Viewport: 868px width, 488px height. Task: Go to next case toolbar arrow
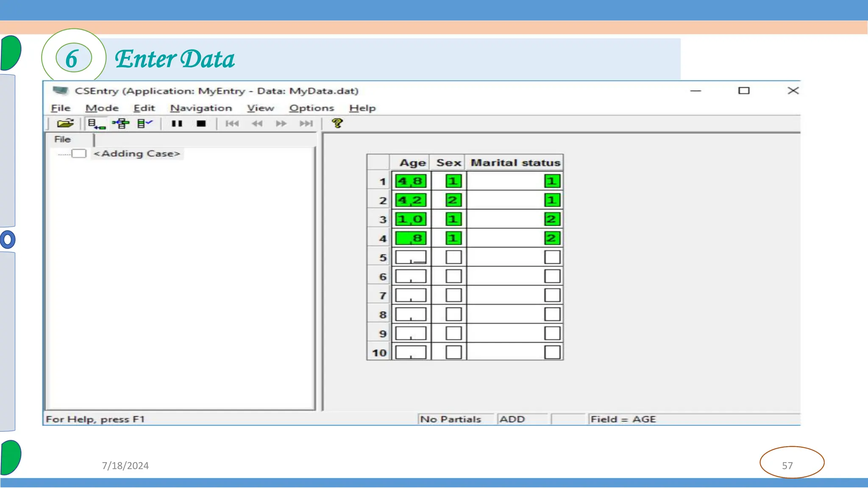click(281, 124)
